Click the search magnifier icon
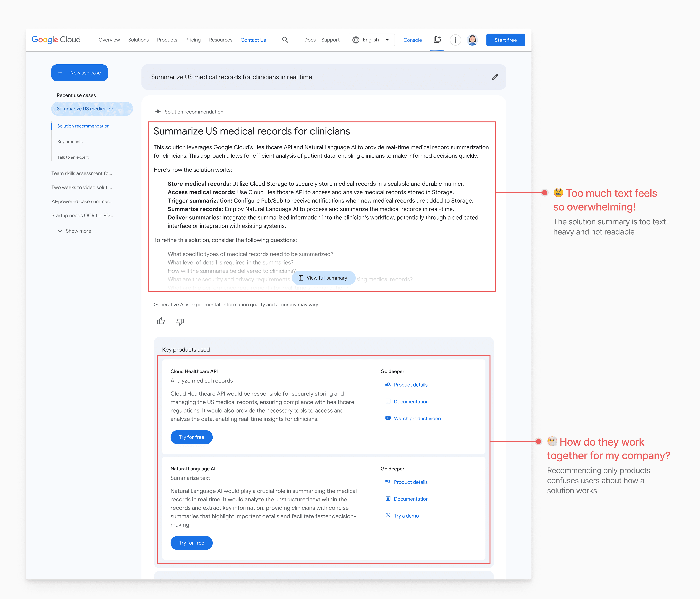The height and width of the screenshot is (599, 700). [x=285, y=40]
